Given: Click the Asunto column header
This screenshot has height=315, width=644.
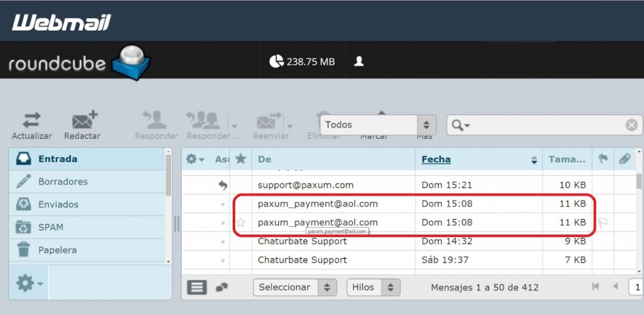Looking at the screenshot, I should click(x=222, y=159).
